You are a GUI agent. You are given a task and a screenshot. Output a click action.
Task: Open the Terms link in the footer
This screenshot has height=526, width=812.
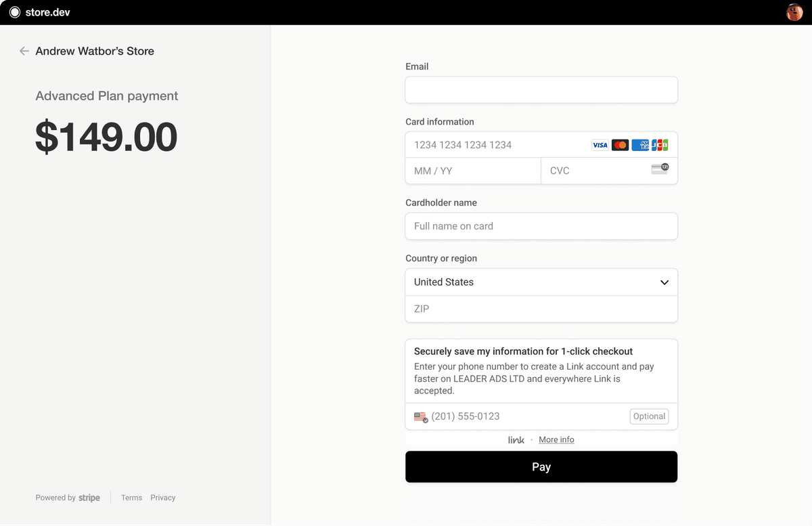(x=131, y=498)
